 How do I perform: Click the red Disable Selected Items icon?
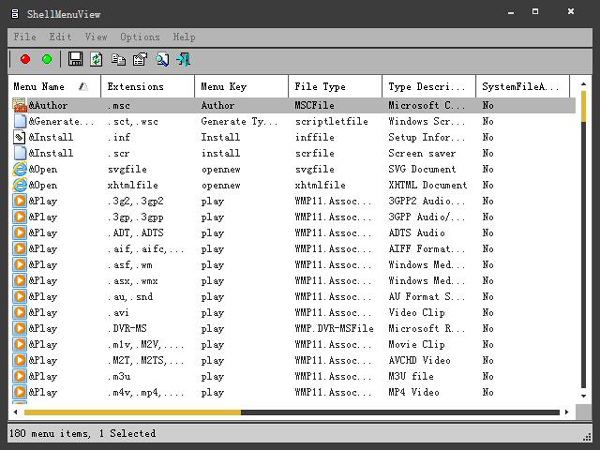point(25,59)
